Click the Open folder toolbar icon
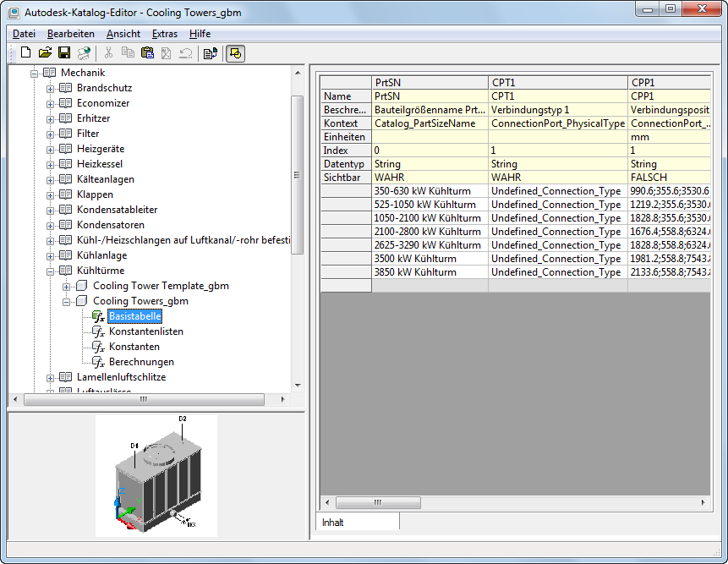Image resolution: width=728 pixels, height=564 pixels. coord(45,53)
